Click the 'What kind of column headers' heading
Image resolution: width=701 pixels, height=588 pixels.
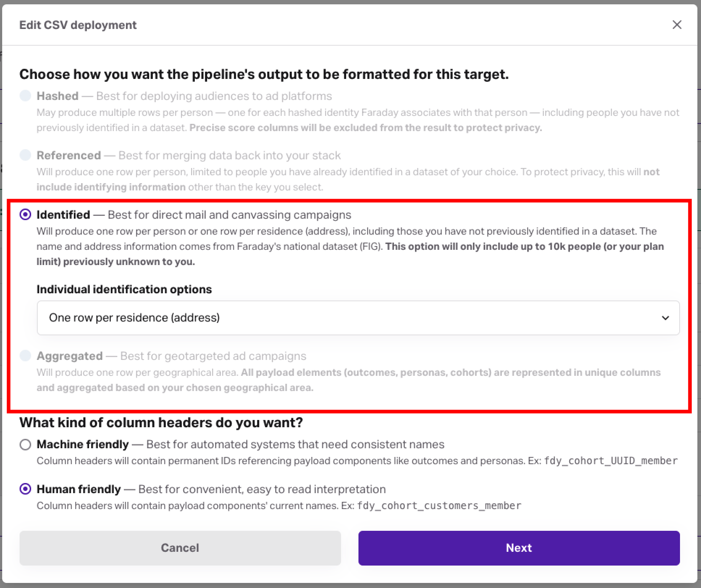pyautogui.click(x=161, y=423)
